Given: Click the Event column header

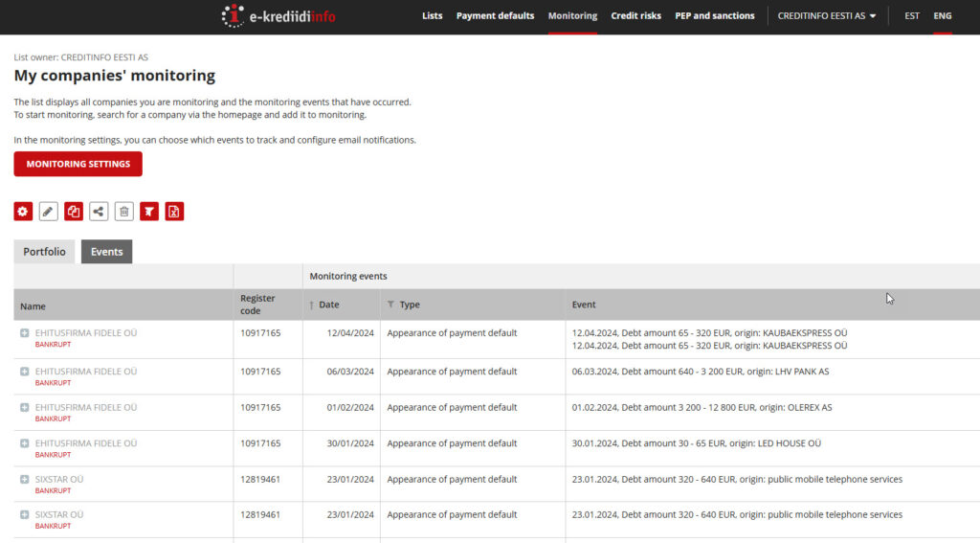Looking at the screenshot, I should [x=584, y=305].
